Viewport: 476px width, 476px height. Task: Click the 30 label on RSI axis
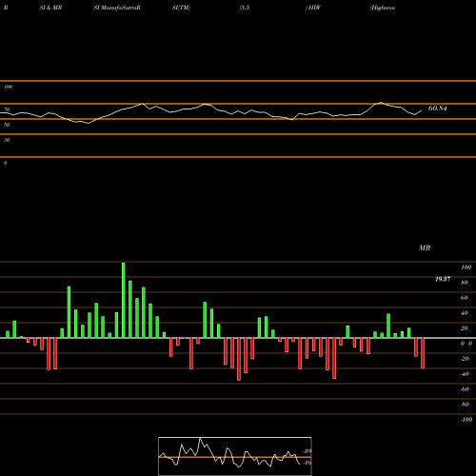[7, 140]
